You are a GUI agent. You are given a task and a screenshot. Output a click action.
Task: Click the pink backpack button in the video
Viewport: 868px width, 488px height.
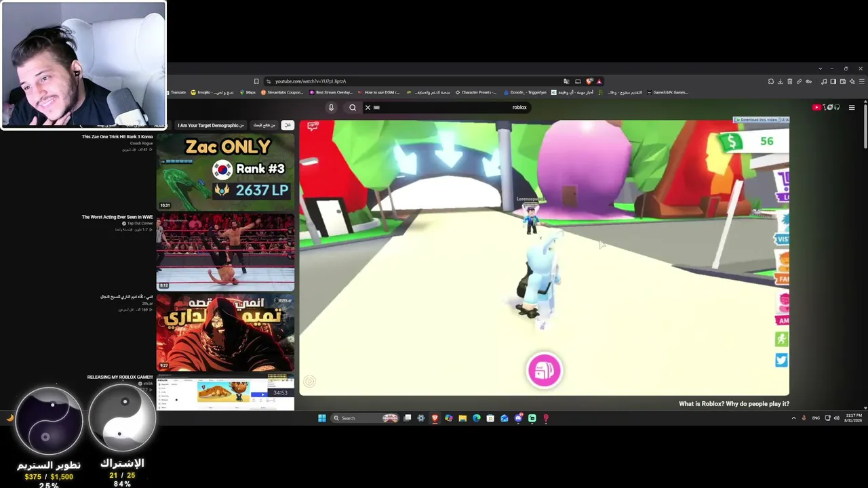(544, 370)
